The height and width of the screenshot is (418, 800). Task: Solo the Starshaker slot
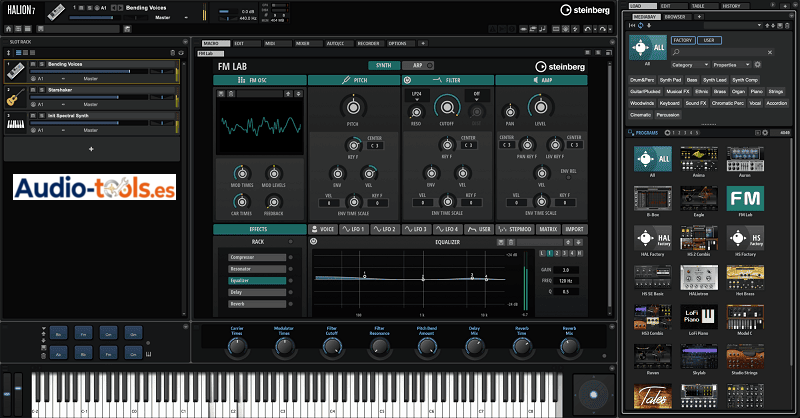point(41,90)
